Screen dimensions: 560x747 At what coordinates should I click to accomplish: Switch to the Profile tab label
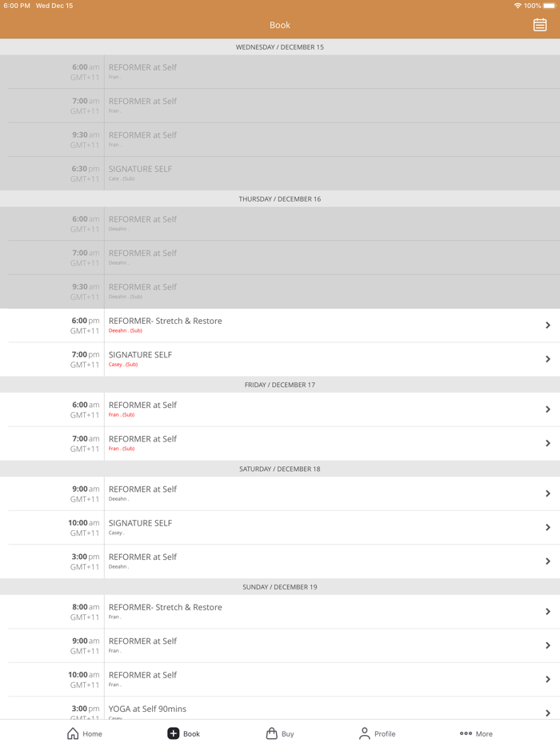click(385, 734)
